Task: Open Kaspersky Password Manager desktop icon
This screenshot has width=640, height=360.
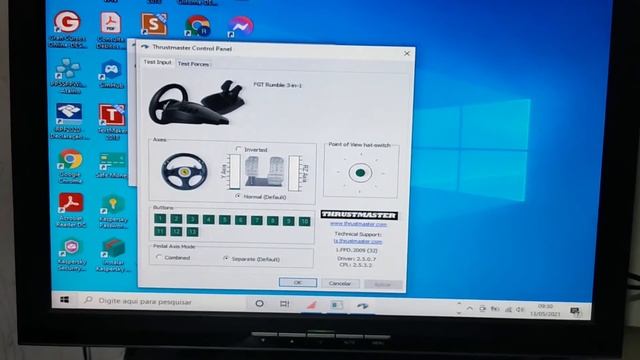Action: point(113,211)
